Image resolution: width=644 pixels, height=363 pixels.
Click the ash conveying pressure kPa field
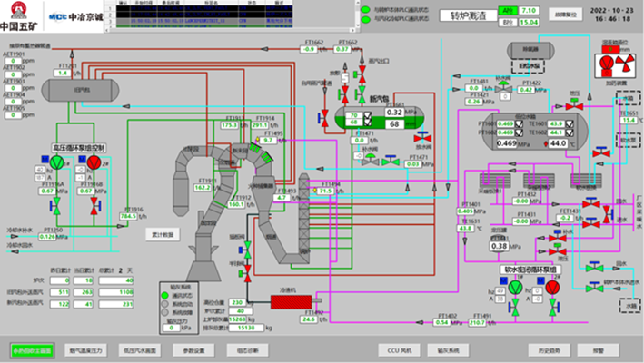point(172,328)
